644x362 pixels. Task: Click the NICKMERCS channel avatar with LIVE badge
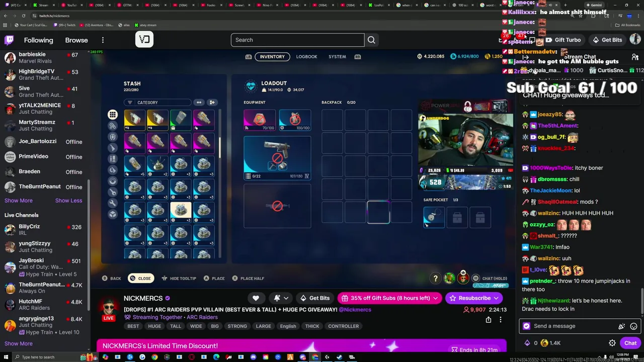pyautogui.click(x=109, y=309)
